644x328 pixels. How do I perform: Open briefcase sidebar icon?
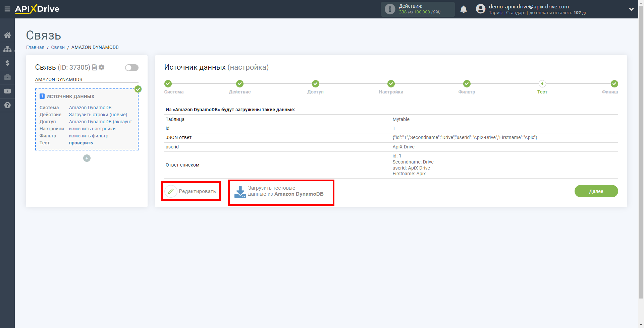pyautogui.click(x=7, y=77)
